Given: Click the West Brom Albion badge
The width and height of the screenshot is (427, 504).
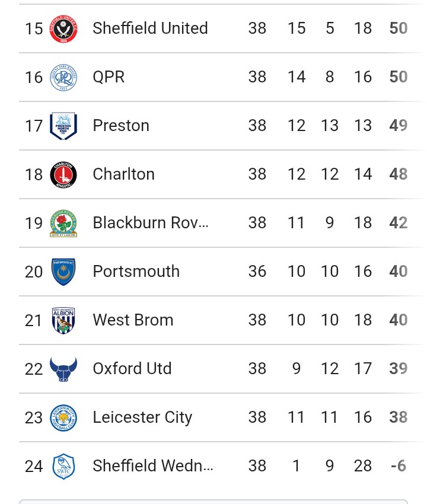Looking at the screenshot, I should click(x=63, y=320).
